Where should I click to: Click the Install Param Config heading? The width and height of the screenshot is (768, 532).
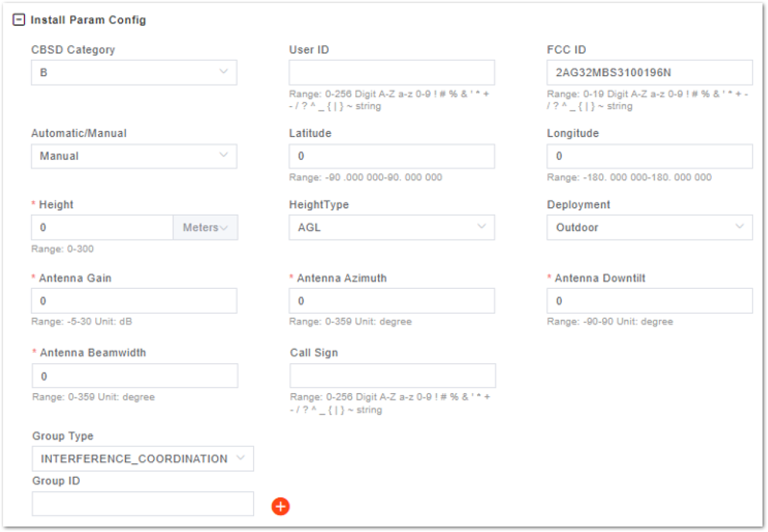pos(88,20)
